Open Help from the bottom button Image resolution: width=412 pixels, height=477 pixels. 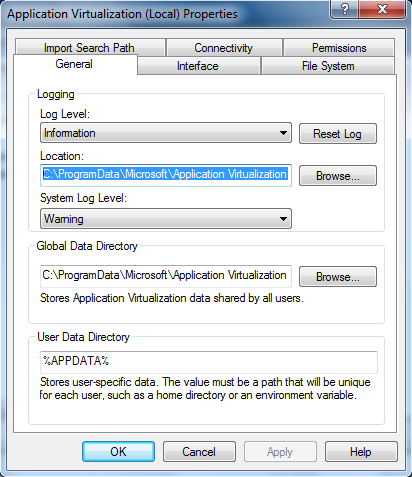361,452
